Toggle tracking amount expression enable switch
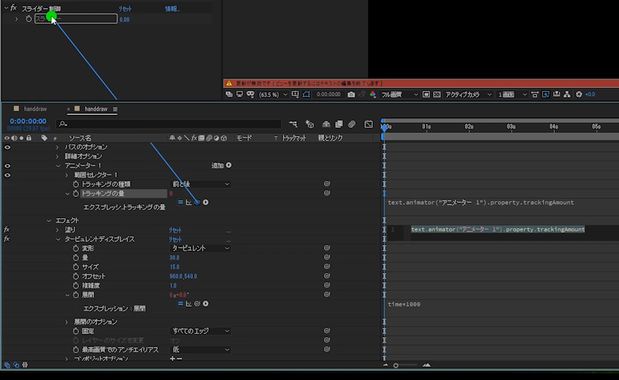The width and height of the screenshot is (619, 380). 180,202
